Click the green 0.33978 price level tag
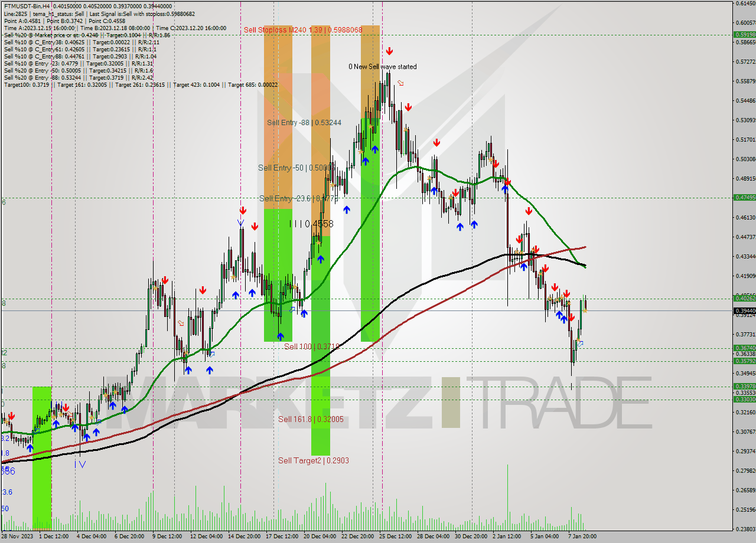756x543 pixels. (744, 386)
